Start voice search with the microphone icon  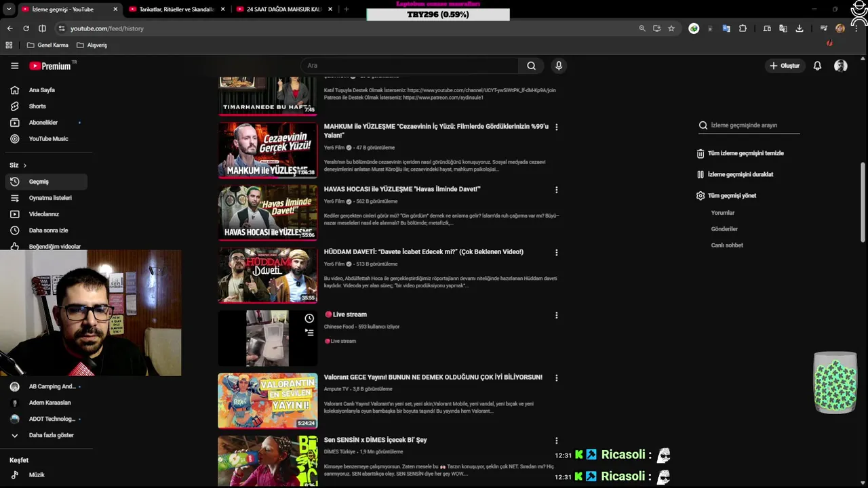click(x=559, y=66)
